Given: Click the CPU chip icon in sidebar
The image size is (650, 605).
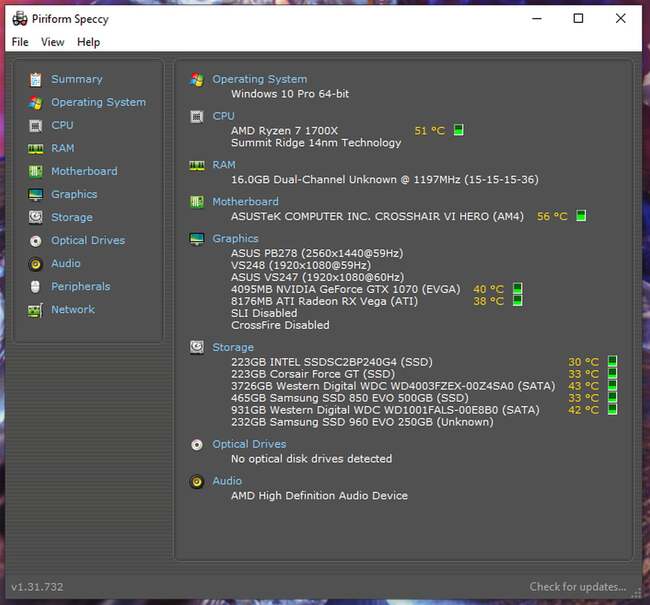Looking at the screenshot, I should click(x=36, y=125).
